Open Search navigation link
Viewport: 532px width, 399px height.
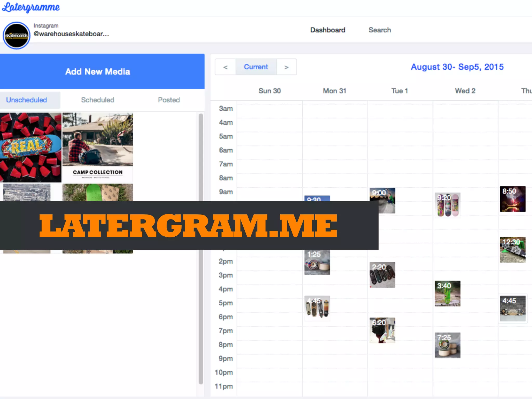pos(380,30)
